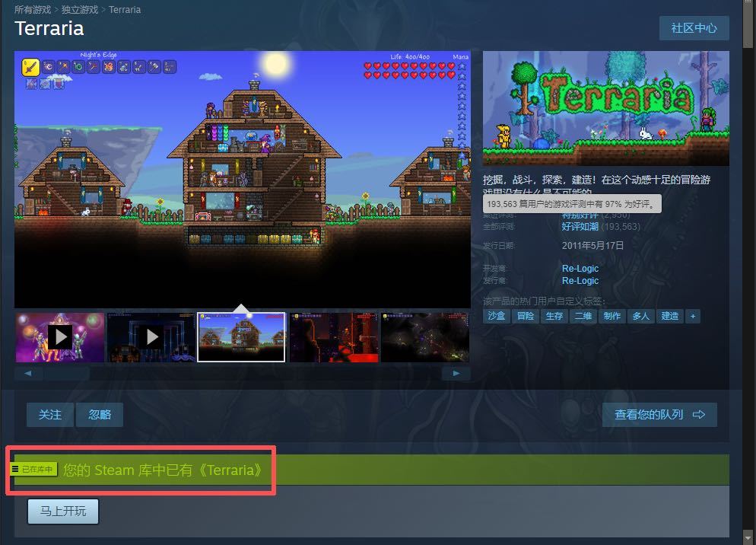Select the dark cave screenshot thumbnail
The height and width of the screenshot is (545, 756).
tap(424, 336)
